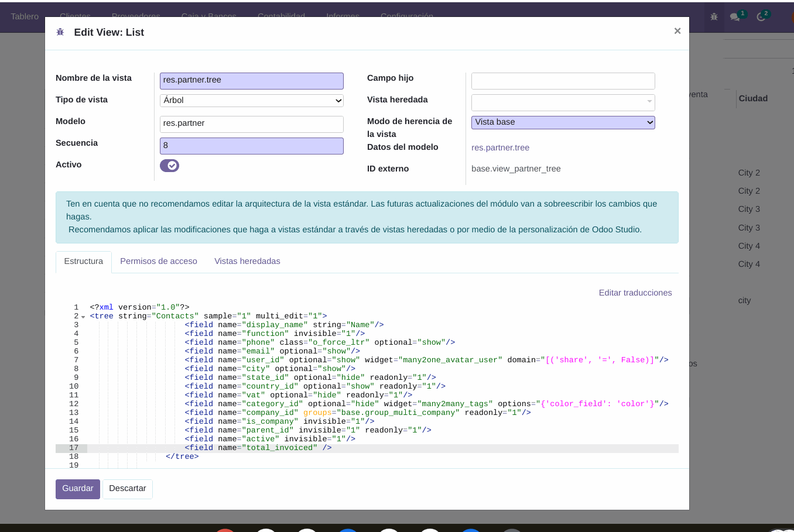The width and height of the screenshot is (794, 532).
Task: Click the Modelo input field
Action: click(x=252, y=124)
